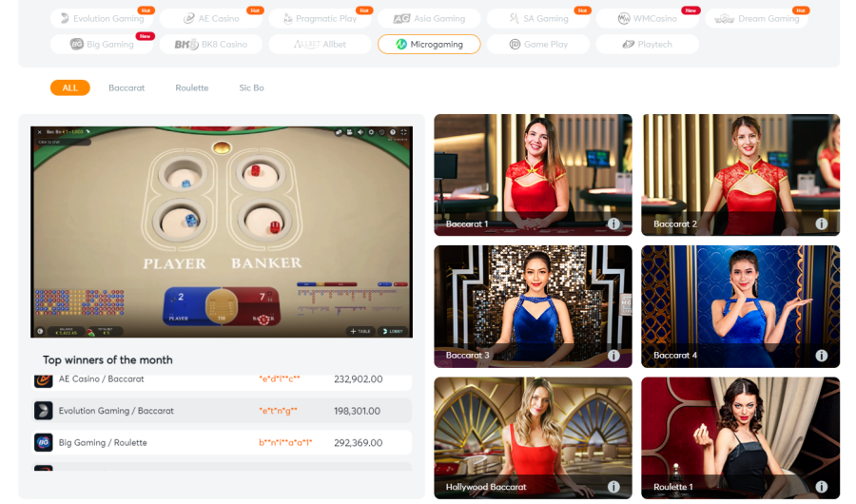Show info for Baccarat 3
The height and width of the screenshot is (504, 856).
pos(613,356)
